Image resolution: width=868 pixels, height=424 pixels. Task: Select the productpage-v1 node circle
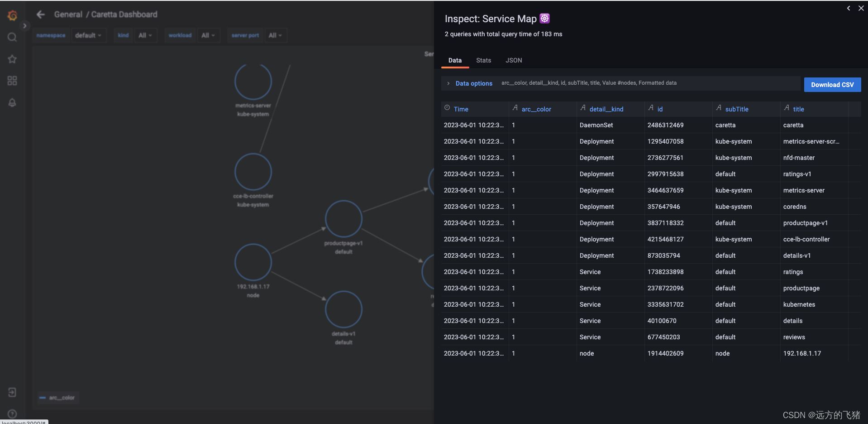click(343, 219)
